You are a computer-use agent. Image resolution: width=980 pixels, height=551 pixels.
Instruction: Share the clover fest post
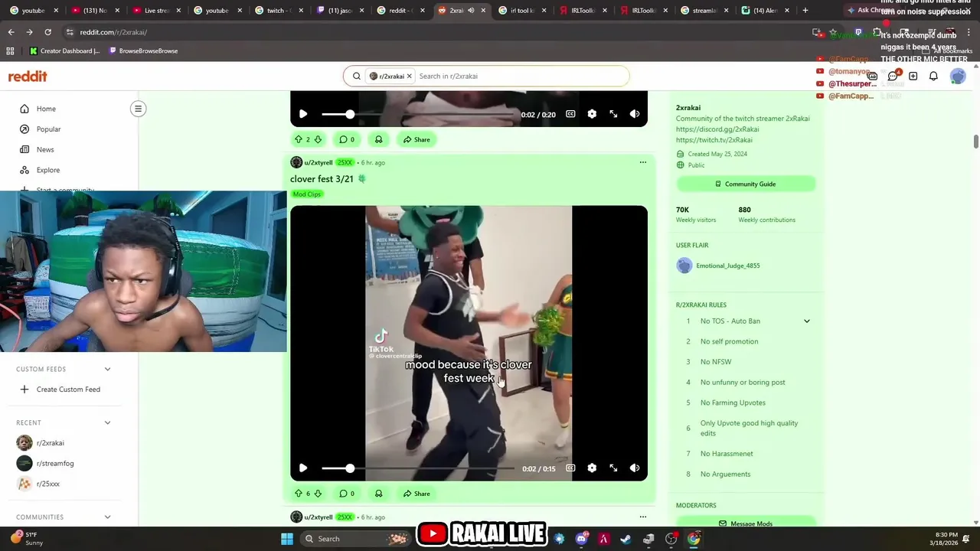pos(416,494)
